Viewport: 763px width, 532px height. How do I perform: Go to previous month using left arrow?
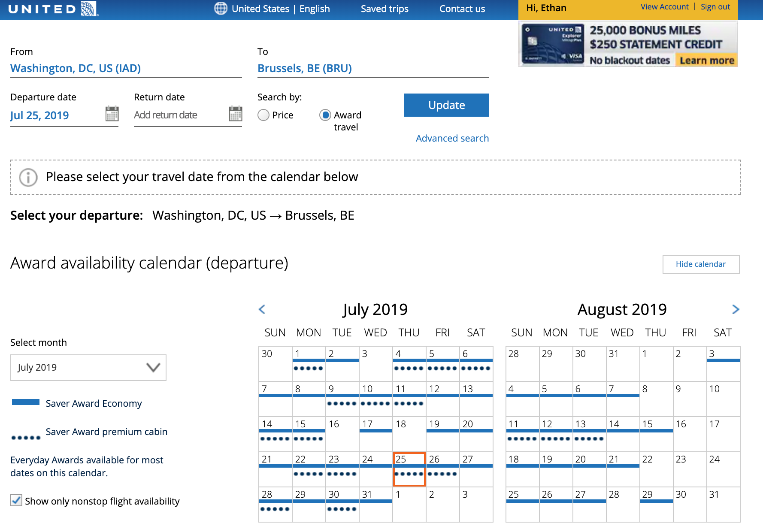pyautogui.click(x=262, y=309)
